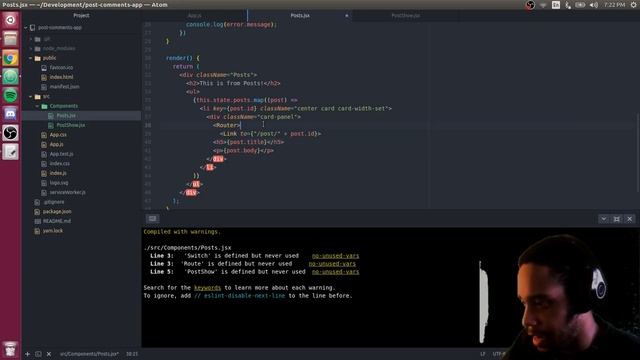This screenshot has width=640, height=360.
Task: Click the terminal status icon in status bar
Action: pos(38,354)
